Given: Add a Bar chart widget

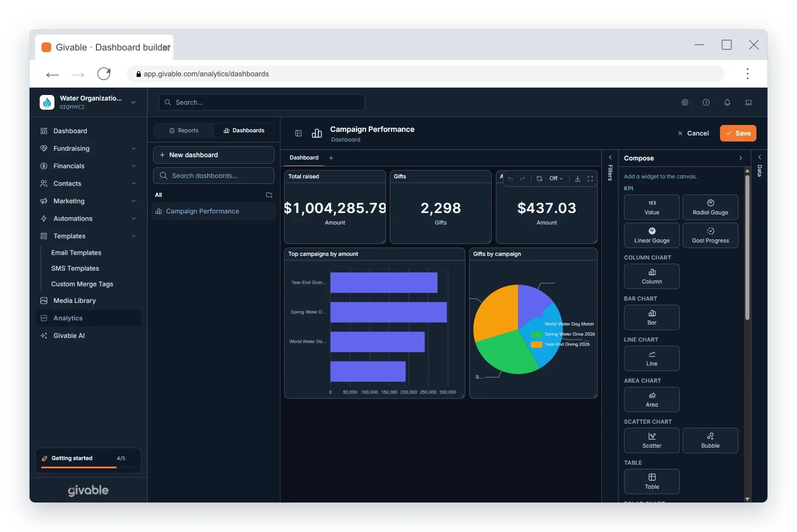Looking at the screenshot, I should point(652,317).
